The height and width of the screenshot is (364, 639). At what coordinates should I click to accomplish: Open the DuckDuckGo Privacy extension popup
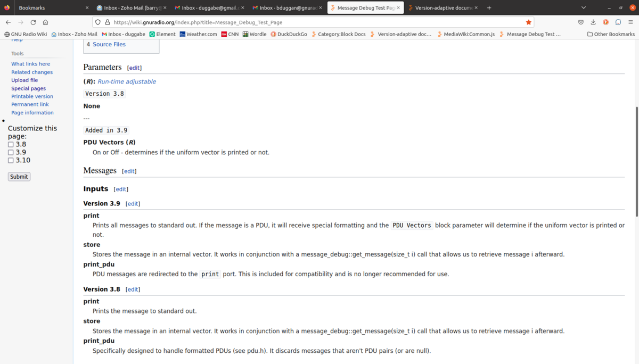[x=605, y=22]
